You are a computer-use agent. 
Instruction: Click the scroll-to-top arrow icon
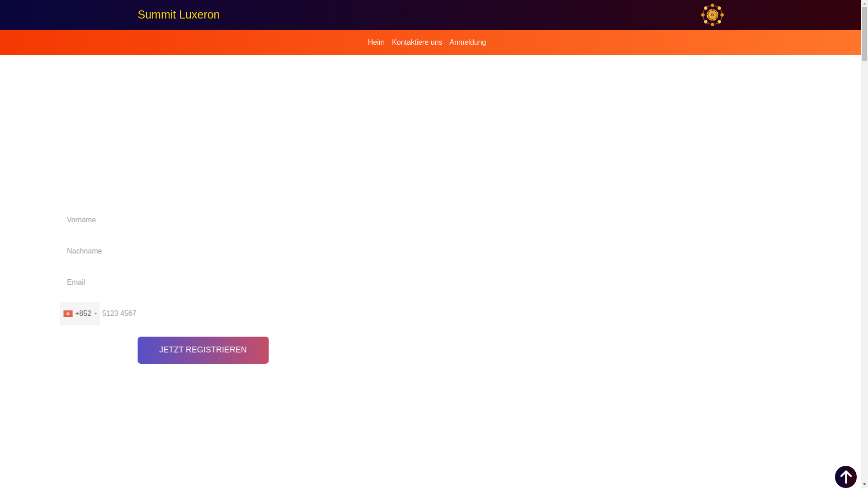[845, 477]
